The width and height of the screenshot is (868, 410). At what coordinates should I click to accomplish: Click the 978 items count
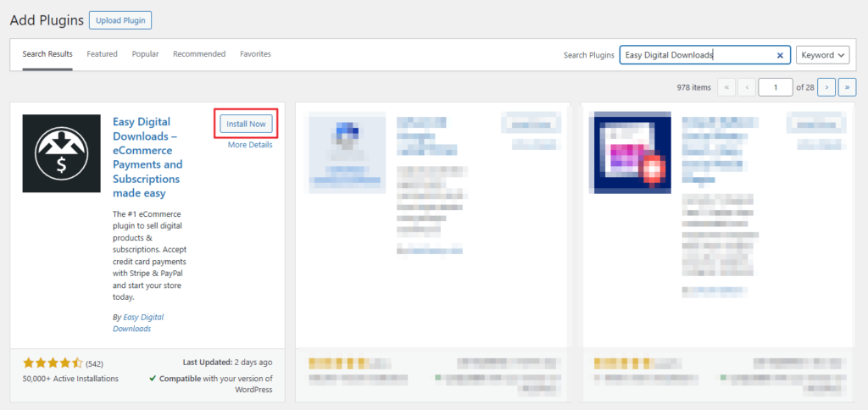[x=693, y=87]
